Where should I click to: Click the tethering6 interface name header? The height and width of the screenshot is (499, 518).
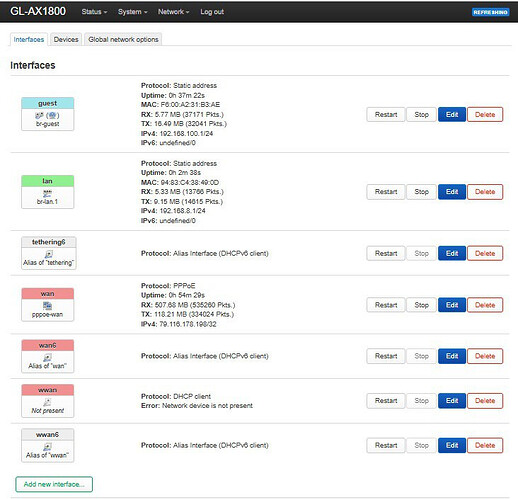(x=48, y=242)
